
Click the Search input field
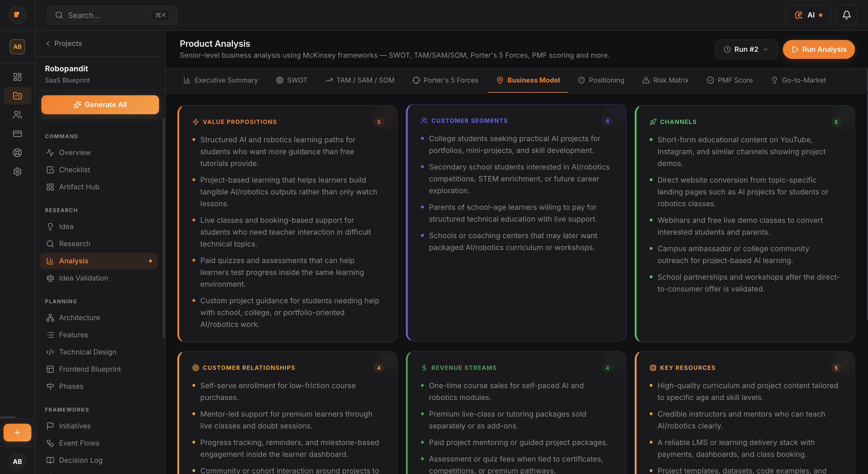[111, 15]
